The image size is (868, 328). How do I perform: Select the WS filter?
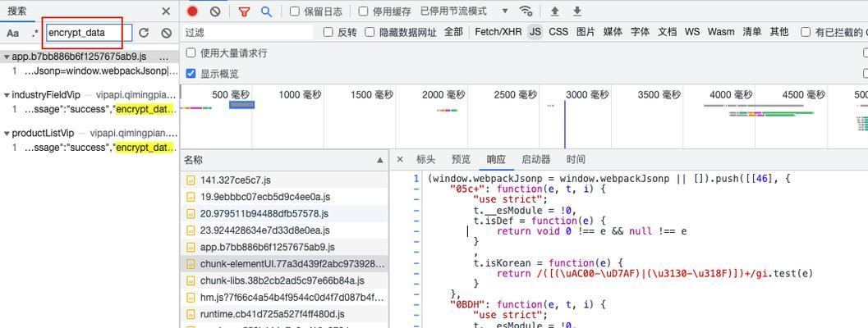[x=692, y=32]
